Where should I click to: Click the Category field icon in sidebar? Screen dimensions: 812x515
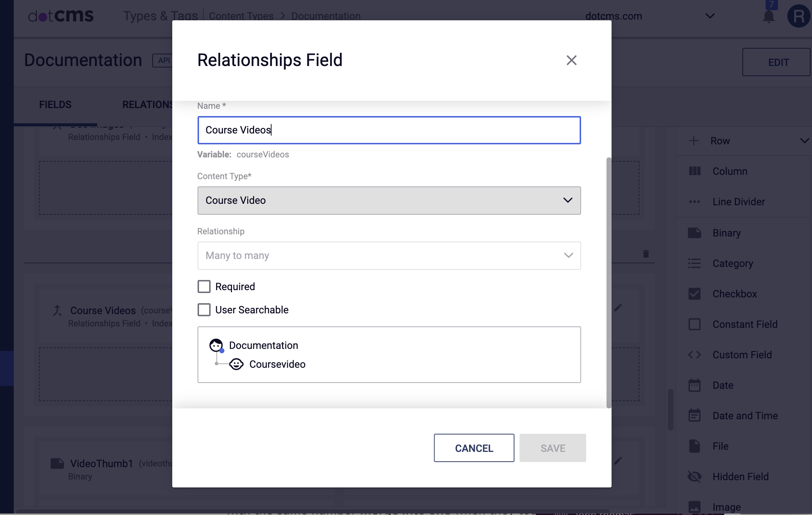(x=695, y=262)
